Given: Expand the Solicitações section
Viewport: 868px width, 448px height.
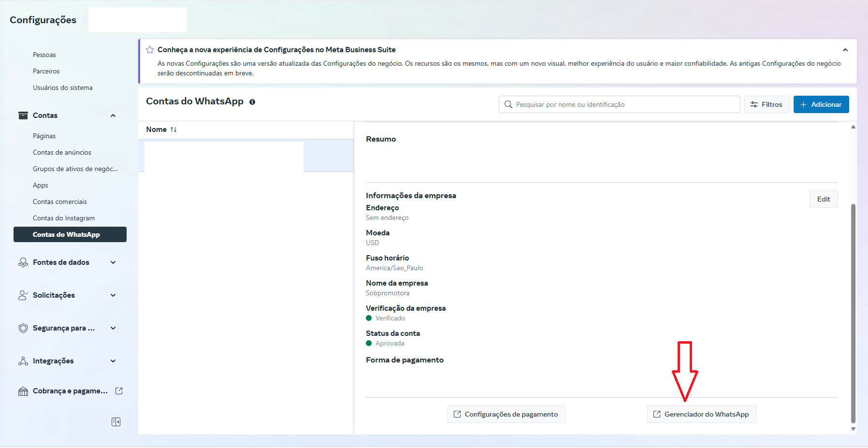Looking at the screenshot, I should (x=113, y=295).
